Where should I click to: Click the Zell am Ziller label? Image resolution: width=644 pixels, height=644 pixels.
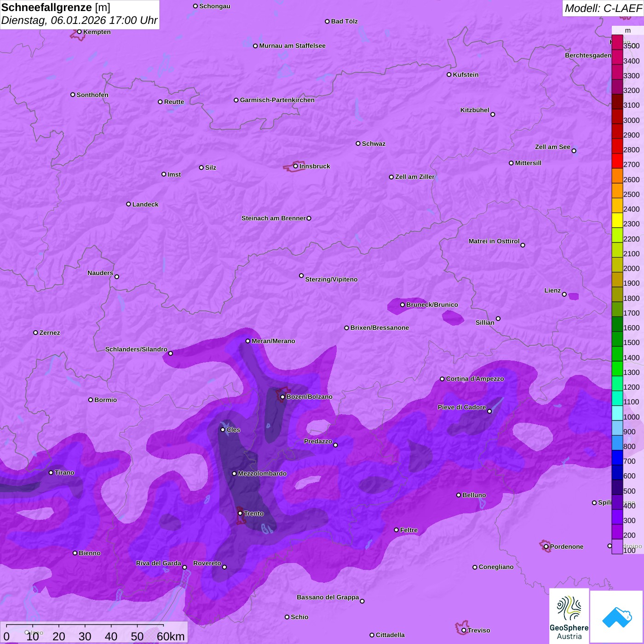415,177
